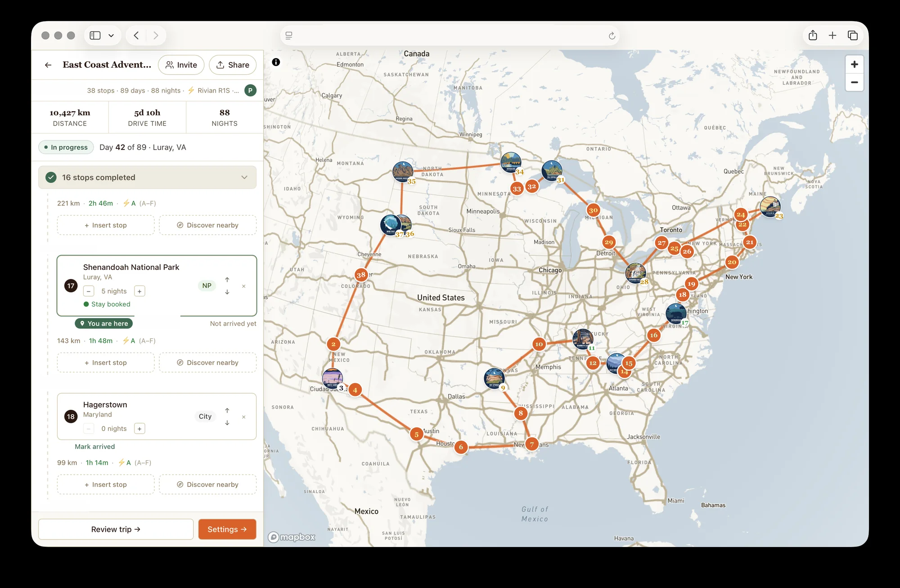Viewport: 900px width, 588px height.
Task: Select map marker 30 in Michigan
Action: 593,210
